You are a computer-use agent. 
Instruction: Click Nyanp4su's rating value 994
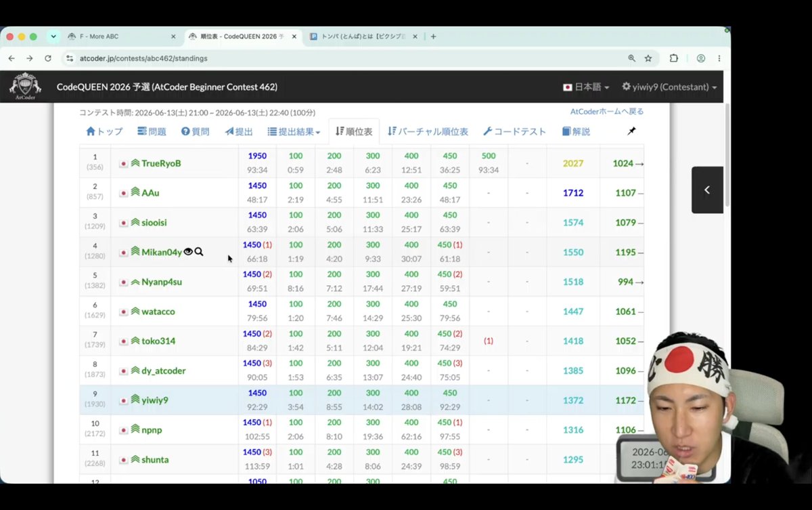625,282
